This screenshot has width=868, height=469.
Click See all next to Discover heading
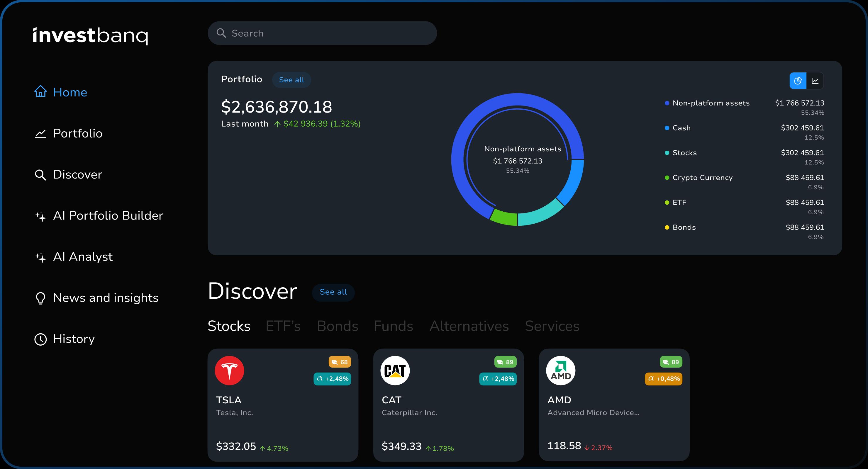333,292
